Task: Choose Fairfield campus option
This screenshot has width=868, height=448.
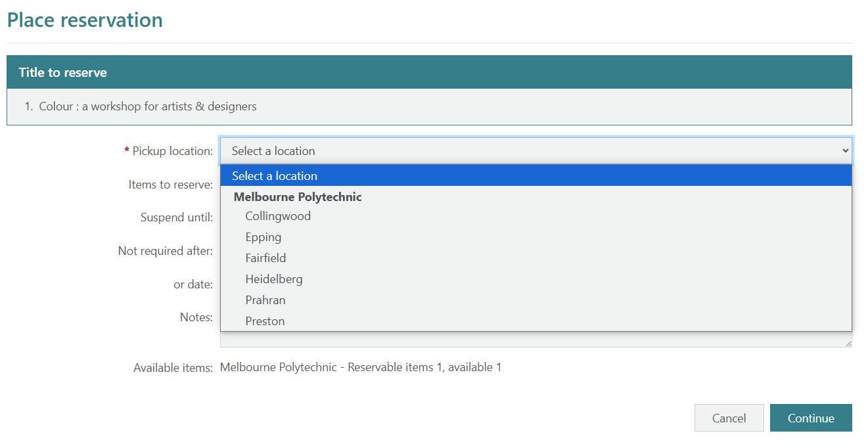Action: pyautogui.click(x=265, y=258)
